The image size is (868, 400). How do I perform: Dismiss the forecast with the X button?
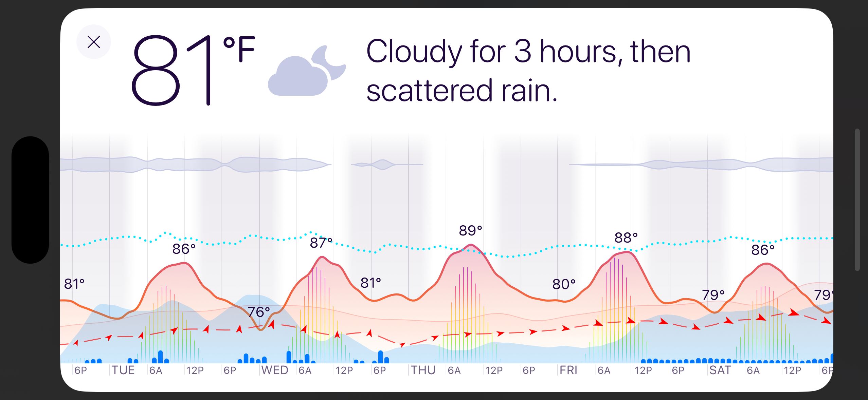(x=93, y=42)
